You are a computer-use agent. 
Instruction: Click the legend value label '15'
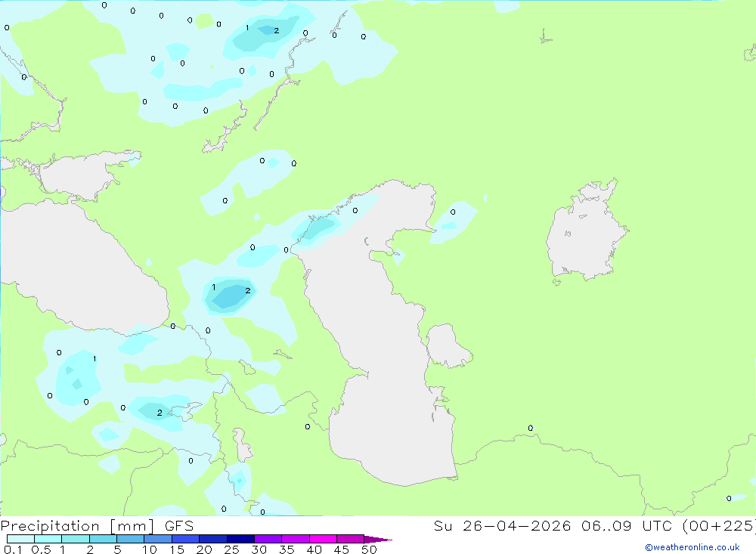pos(177,549)
